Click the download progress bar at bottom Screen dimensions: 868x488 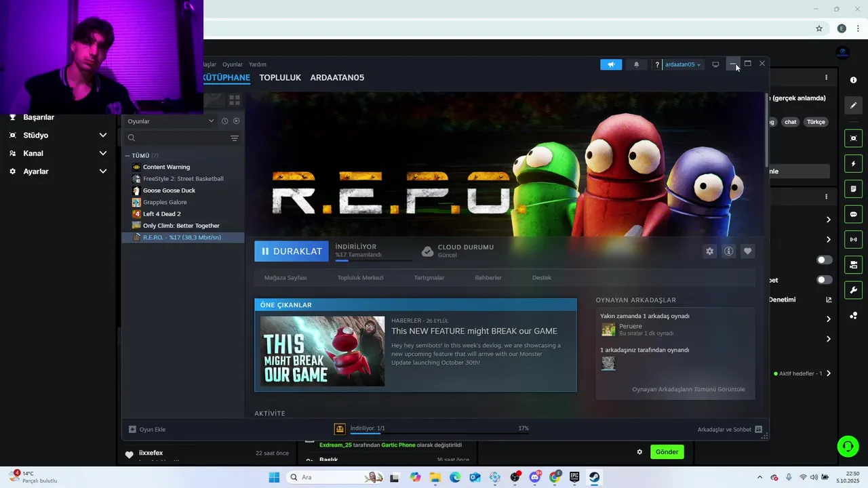tap(439, 433)
